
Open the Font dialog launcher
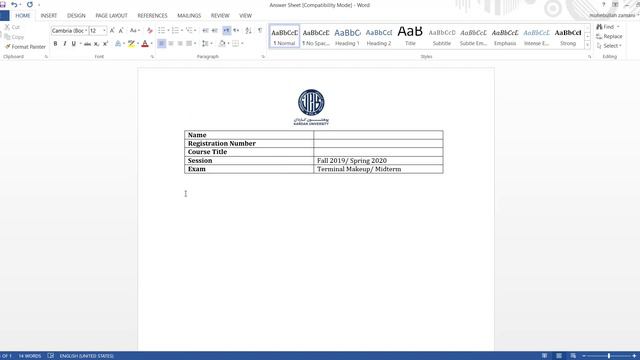pyautogui.click(x=152, y=57)
